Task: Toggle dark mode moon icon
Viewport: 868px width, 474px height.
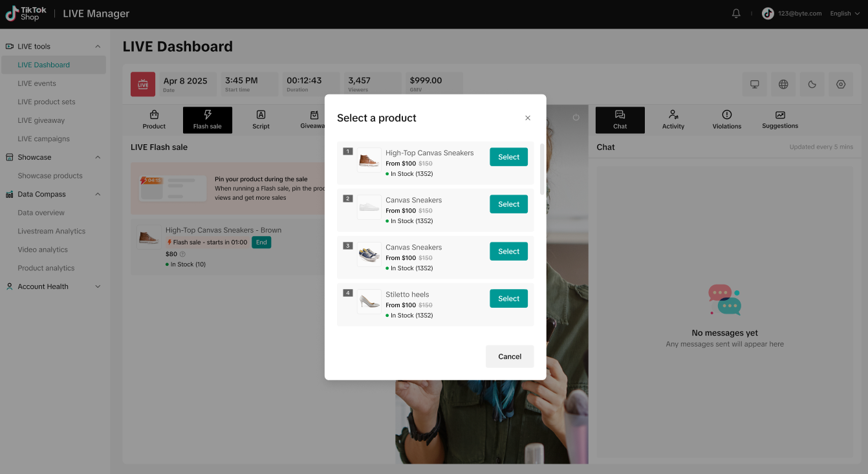Action: pyautogui.click(x=812, y=84)
